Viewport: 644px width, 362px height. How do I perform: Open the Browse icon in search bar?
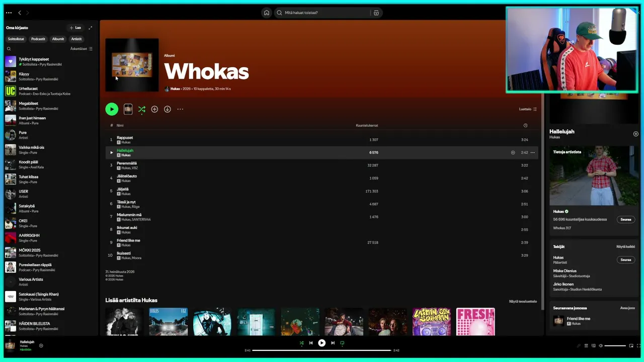(x=376, y=13)
